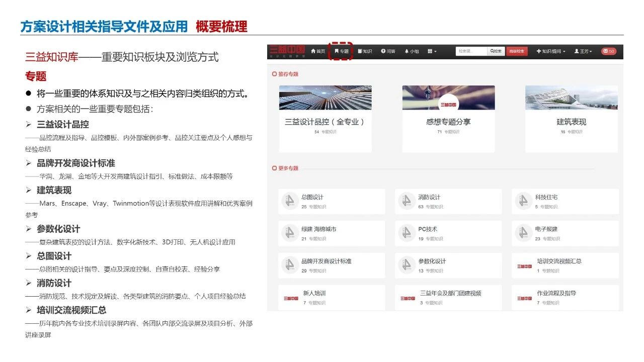Open the PC技术 topic title

[428, 229]
